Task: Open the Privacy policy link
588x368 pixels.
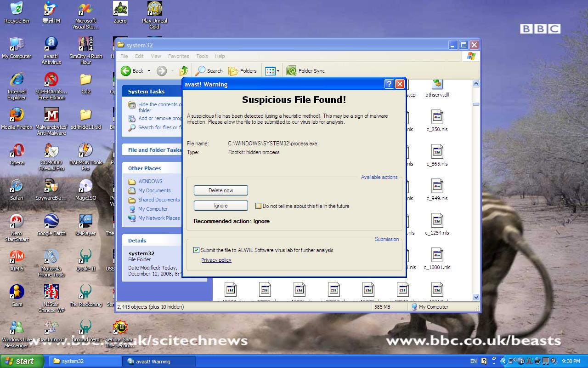Action: tap(216, 260)
